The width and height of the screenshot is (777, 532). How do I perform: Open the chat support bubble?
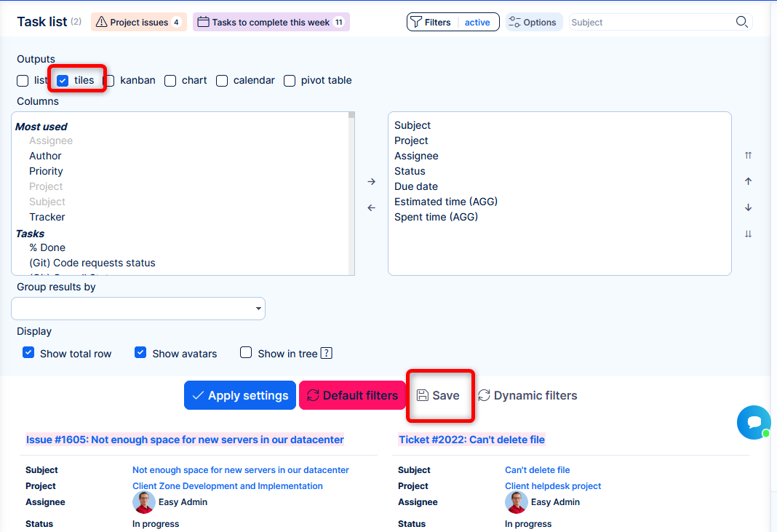754,422
